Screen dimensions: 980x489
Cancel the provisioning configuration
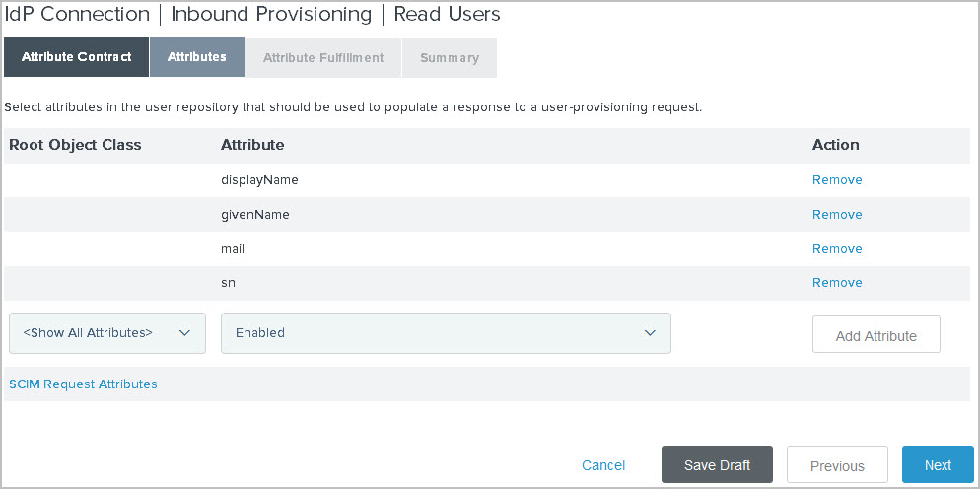[603, 465]
